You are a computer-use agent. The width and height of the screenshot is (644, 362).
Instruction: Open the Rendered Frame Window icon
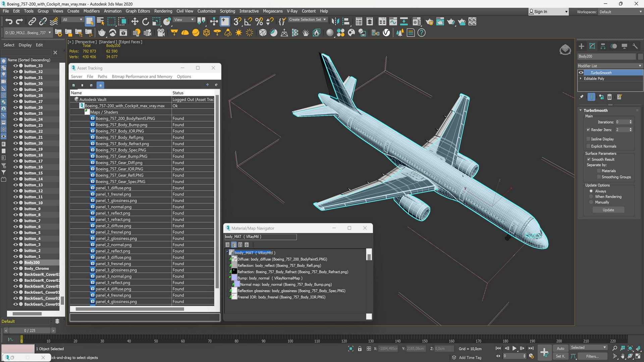tap(440, 22)
